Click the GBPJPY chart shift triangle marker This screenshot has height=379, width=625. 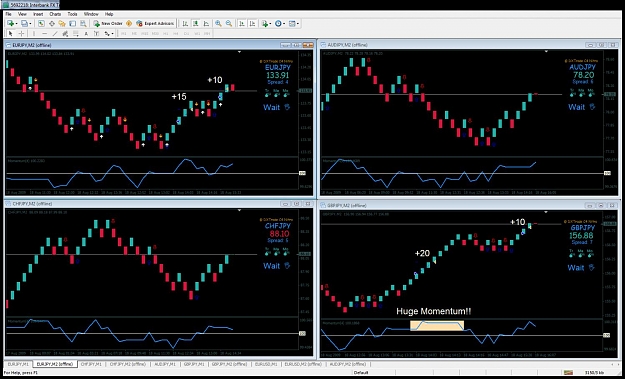tap(546, 212)
